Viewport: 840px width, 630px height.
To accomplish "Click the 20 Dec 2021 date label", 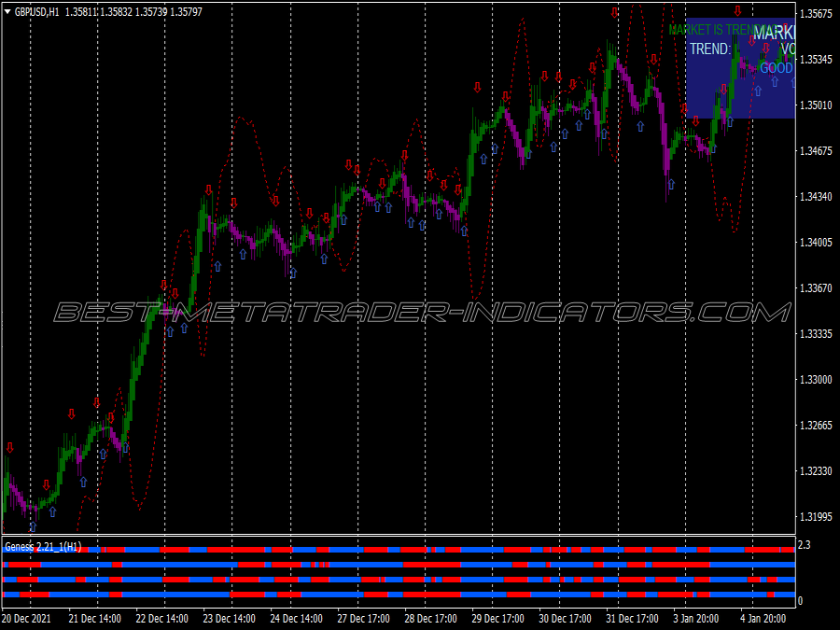I will pyautogui.click(x=26, y=619).
